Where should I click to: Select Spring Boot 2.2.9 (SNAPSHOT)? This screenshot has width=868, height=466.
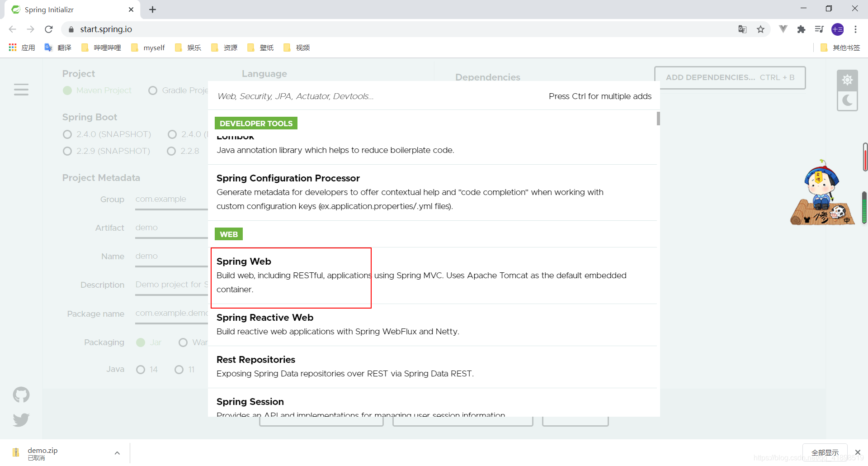click(67, 151)
